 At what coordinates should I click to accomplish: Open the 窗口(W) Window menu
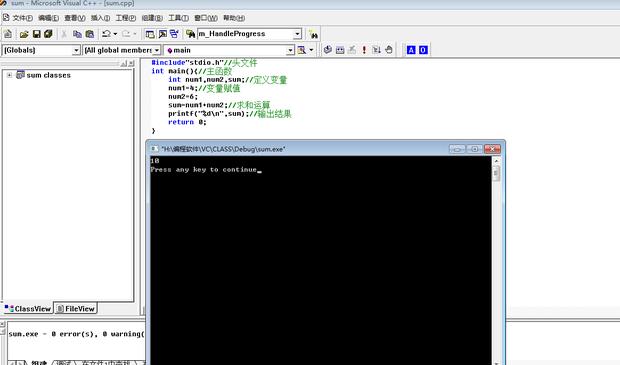point(206,18)
